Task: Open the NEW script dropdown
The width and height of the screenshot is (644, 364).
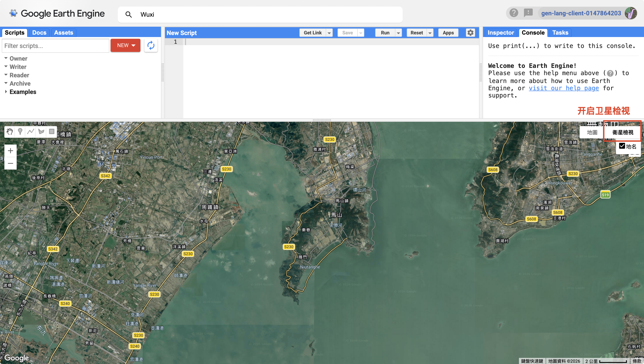Action: coord(126,46)
